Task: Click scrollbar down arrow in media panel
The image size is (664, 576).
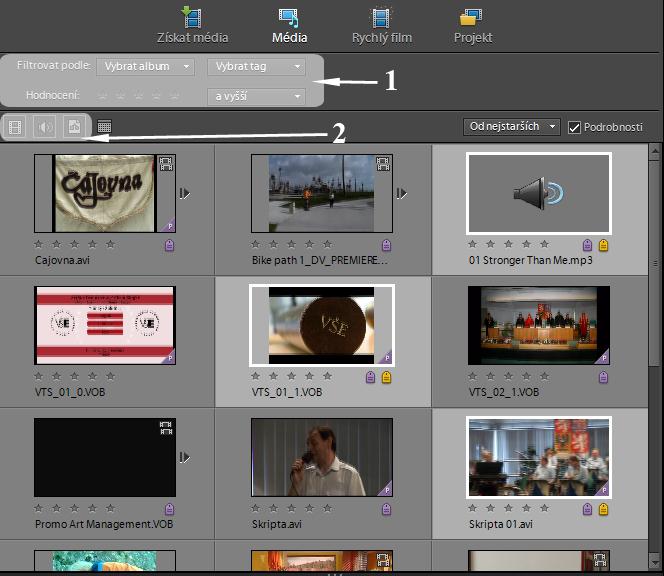Action: coord(655,561)
